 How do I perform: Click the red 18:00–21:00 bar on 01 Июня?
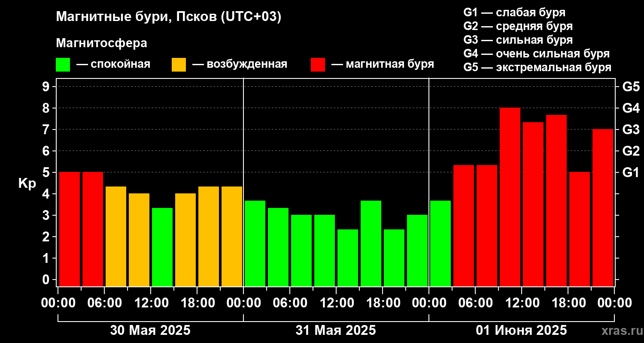click(x=580, y=229)
